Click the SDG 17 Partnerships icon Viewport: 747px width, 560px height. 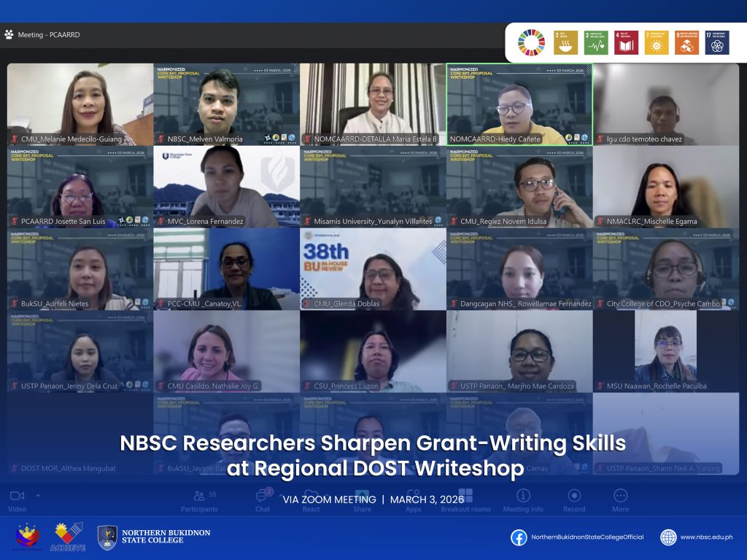pos(717,42)
